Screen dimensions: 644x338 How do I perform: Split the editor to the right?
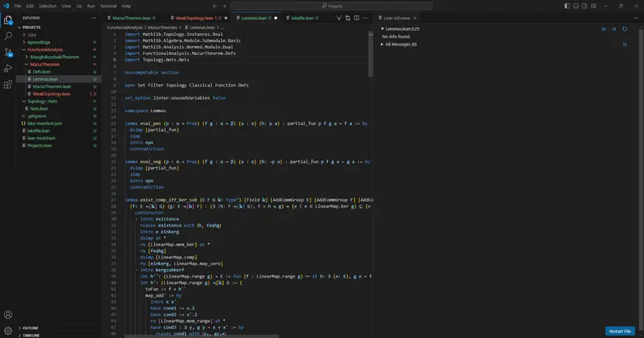(356, 18)
